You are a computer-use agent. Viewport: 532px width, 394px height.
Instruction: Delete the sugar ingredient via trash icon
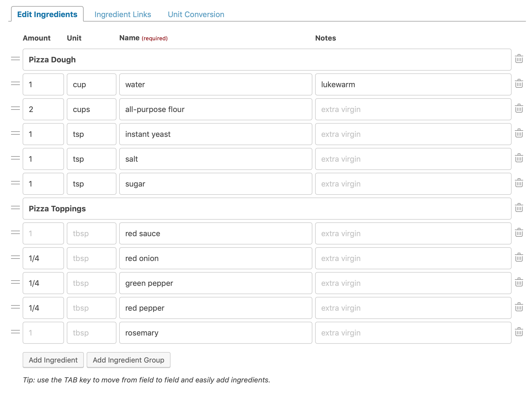[x=519, y=183]
